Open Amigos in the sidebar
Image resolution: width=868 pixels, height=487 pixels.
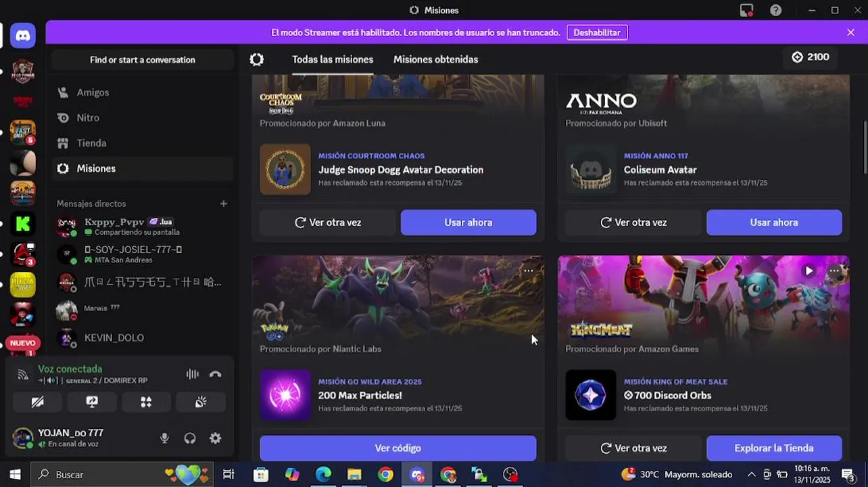[143, 93]
